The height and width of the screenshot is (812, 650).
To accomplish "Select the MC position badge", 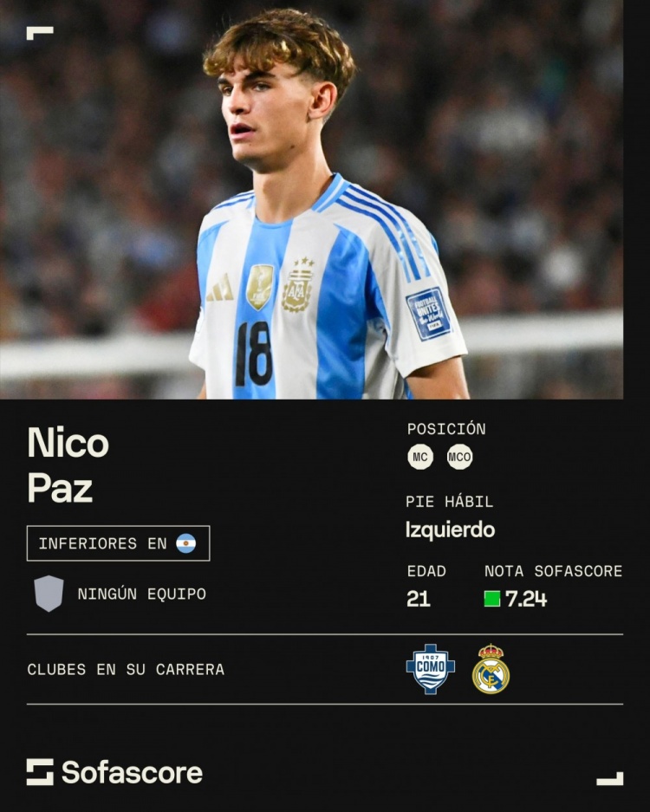I will click(420, 457).
